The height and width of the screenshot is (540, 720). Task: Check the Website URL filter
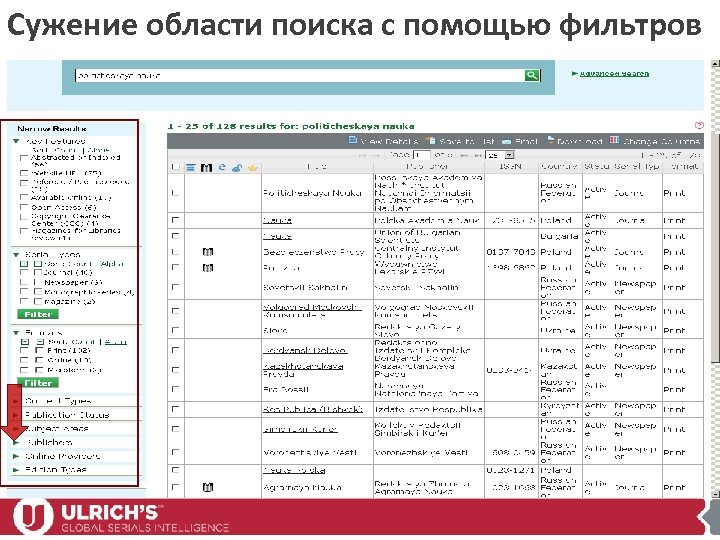[24, 173]
